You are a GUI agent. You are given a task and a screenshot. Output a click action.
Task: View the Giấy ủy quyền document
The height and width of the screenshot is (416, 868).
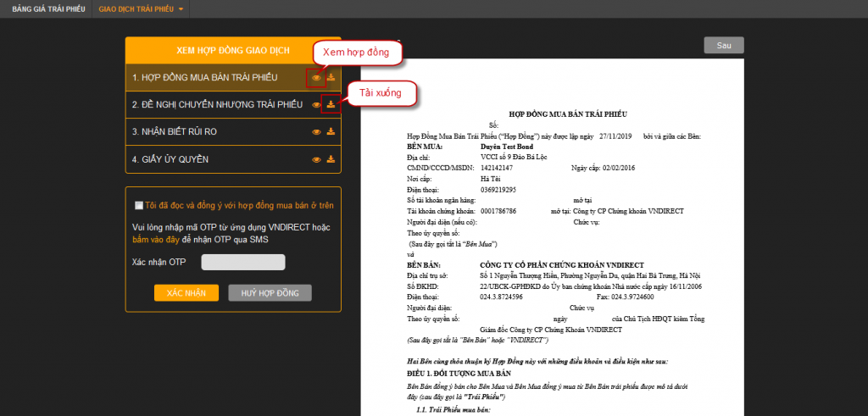[316, 159]
